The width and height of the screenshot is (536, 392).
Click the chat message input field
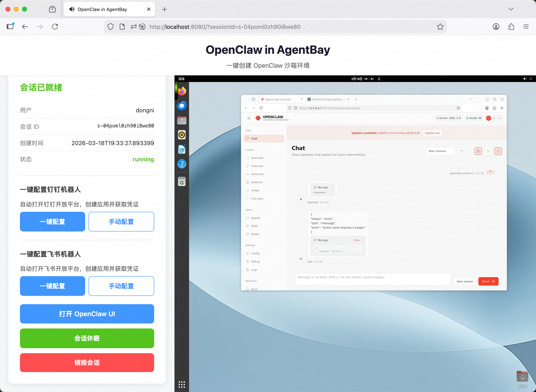372,279
